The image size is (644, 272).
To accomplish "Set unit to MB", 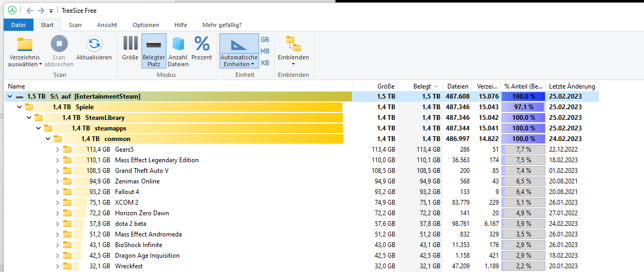I will click(x=265, y=51).
